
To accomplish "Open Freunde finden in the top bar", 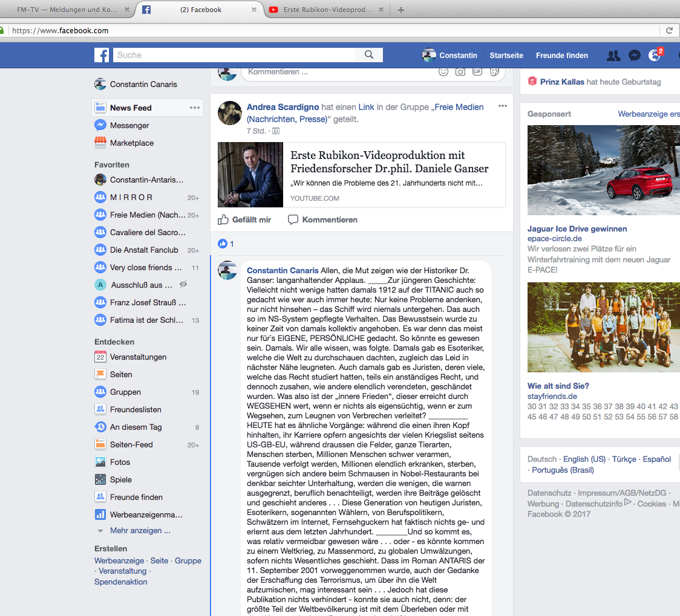I will (x=562, y=56).
